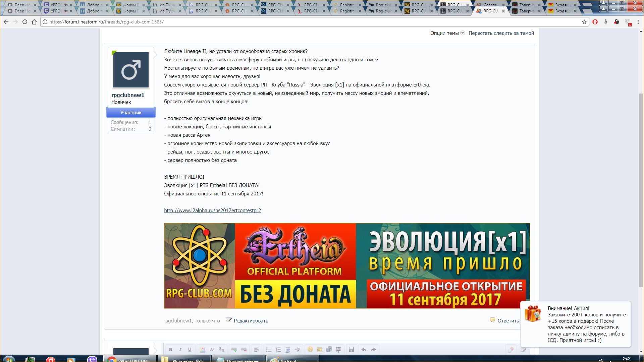Apply underline formatting in the reply editor

[190, 350]
